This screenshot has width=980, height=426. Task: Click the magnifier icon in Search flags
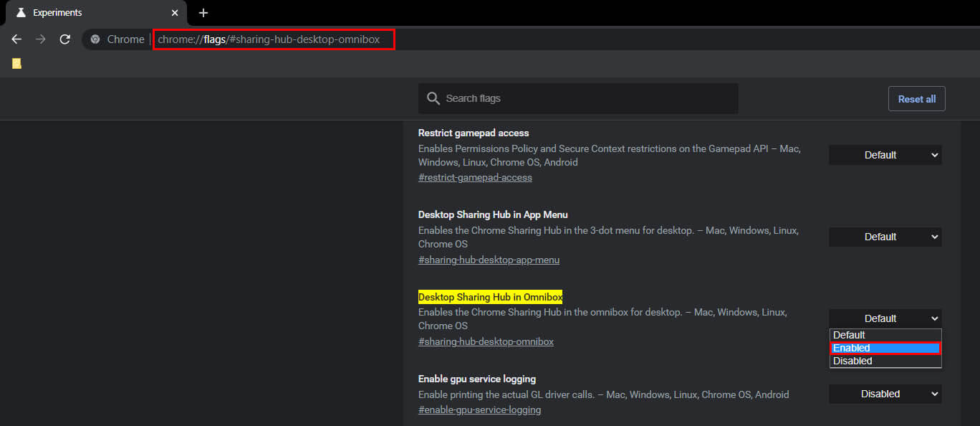433,98
